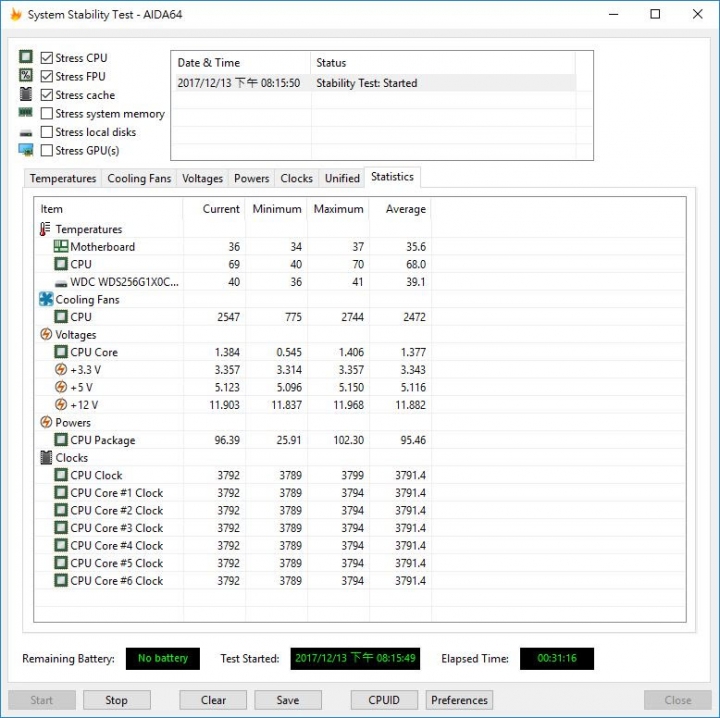Click the Minimum column header
The width and height of the screenshot is (720, 718).
276,209
